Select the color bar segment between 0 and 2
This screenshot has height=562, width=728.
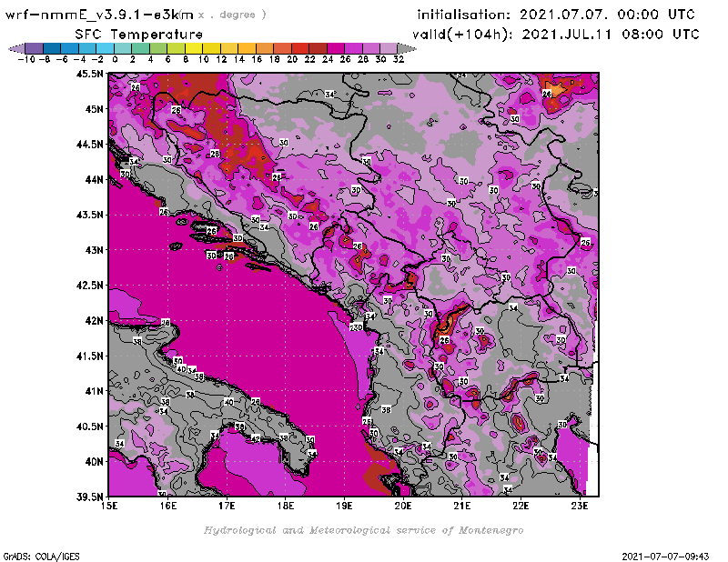point(123,48)
